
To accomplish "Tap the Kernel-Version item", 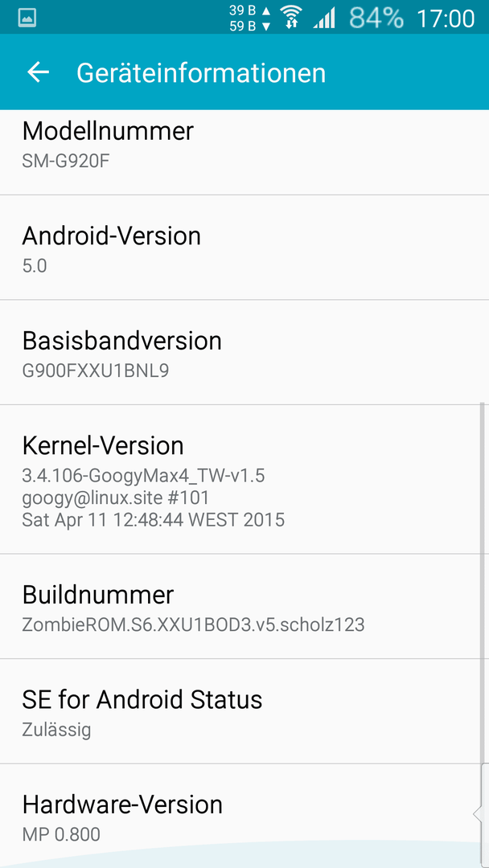I will tap(244, 479).
